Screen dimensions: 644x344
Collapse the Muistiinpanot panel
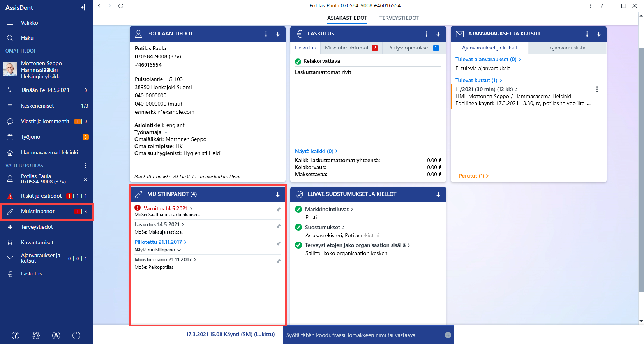(277, 194)
